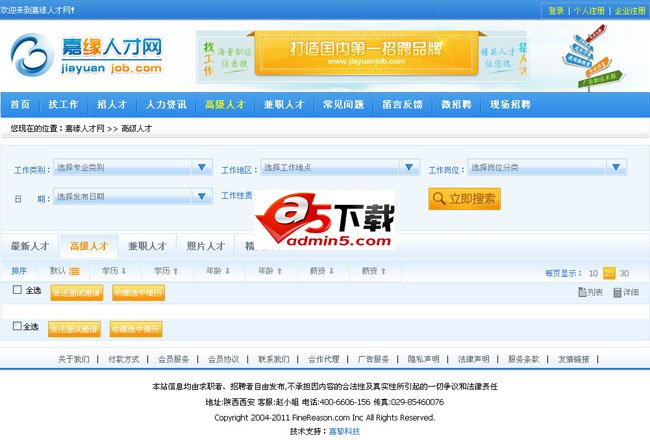The image size is (650, 440).
Task: Expand 工作地区 dropdown arrow
Action: (x=409, y=167)
